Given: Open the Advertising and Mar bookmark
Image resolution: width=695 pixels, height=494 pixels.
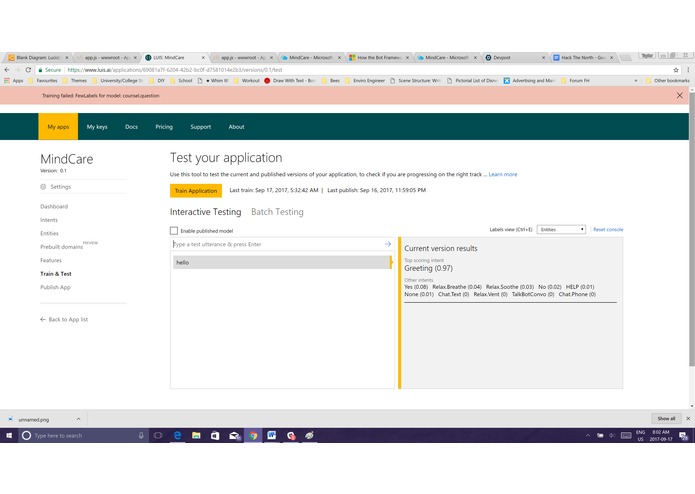Looking at the screenshot, I should click(x=529, y=81).
